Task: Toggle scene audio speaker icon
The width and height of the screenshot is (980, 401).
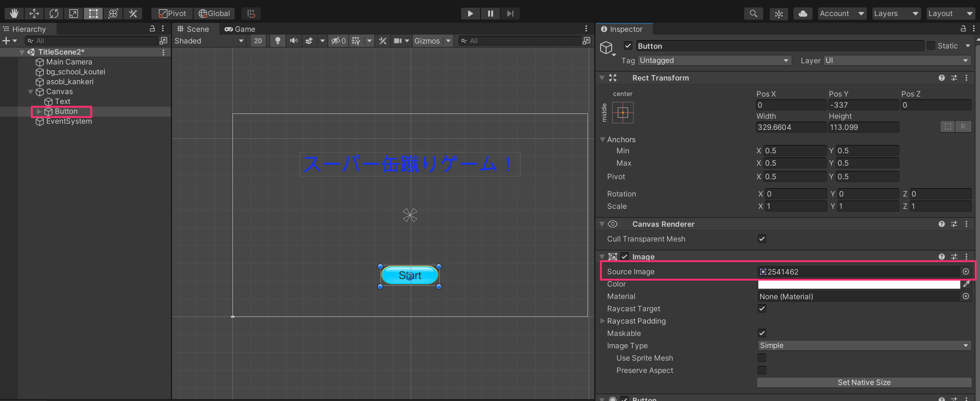Action: point(293,41)
